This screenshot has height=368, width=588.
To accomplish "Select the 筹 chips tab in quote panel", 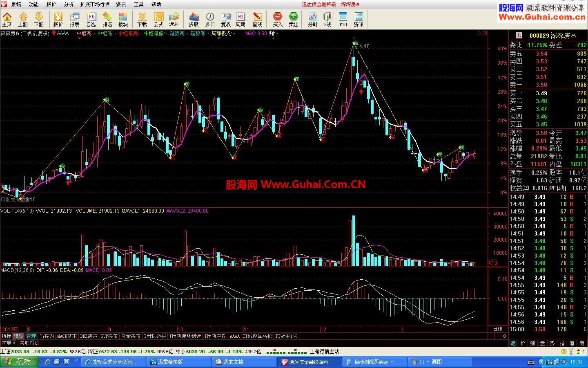I will (x=581, y=343).
